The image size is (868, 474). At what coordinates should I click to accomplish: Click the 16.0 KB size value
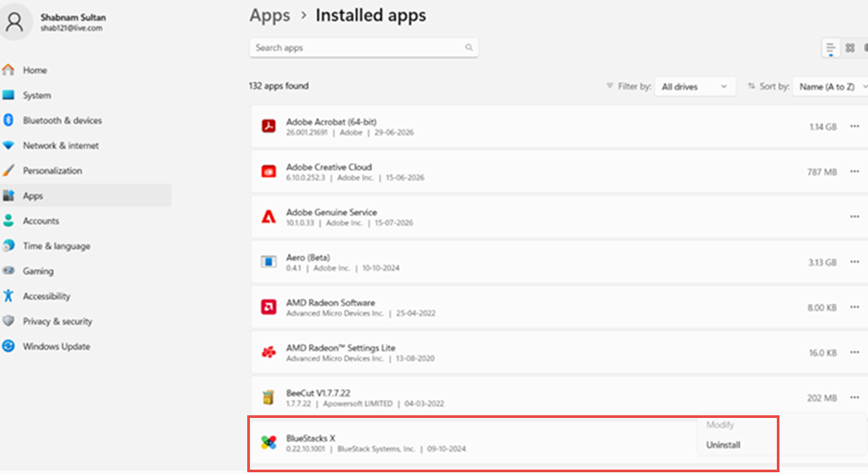click(822, 353)
